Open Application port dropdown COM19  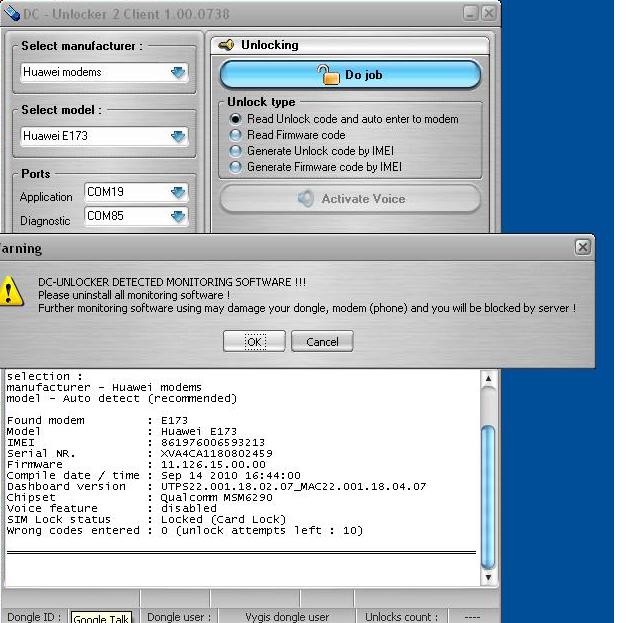coord(178,192)
